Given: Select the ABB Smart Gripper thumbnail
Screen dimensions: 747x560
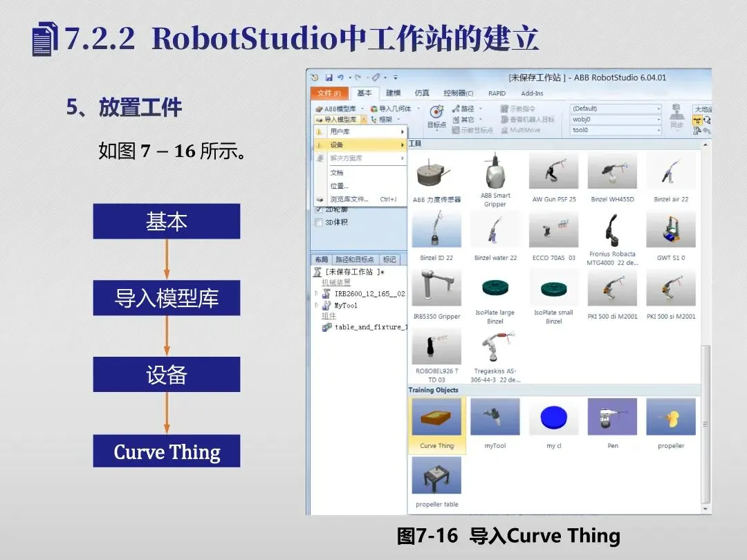Looking at the screenshot, I should tap(495, 171).
